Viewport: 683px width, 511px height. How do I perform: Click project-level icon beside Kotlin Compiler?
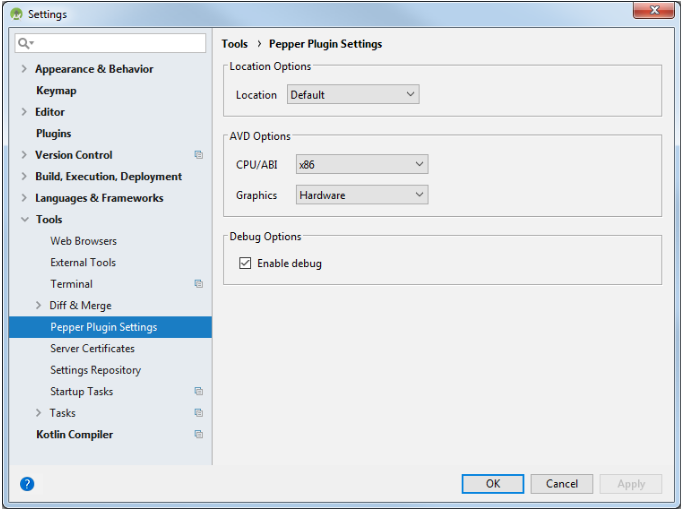tap(198, 435)
